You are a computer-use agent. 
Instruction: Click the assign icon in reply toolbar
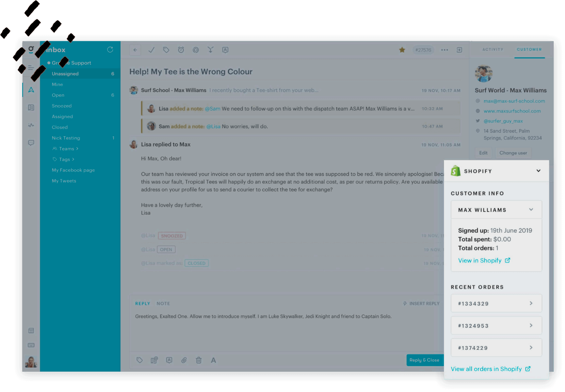[x=169, y=360]
